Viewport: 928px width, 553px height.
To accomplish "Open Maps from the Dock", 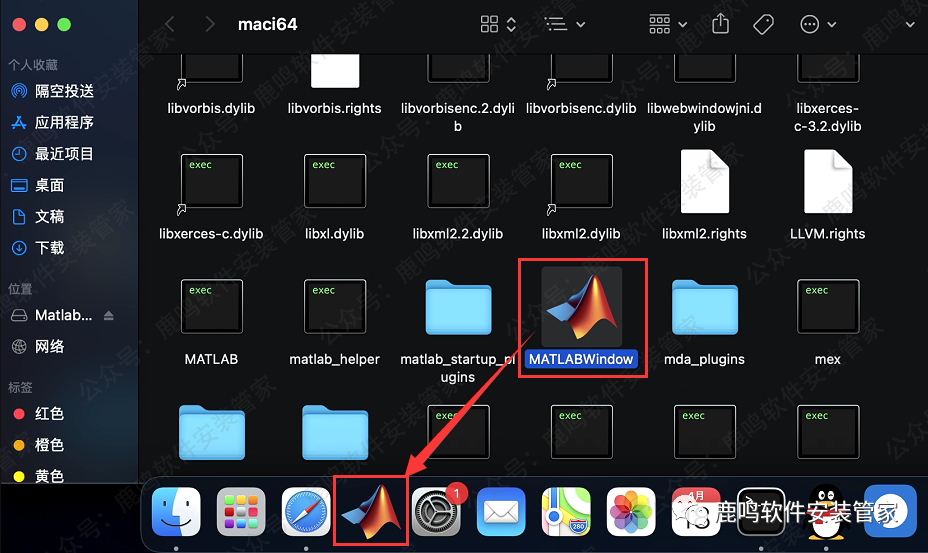I will [x=565, y=513].
